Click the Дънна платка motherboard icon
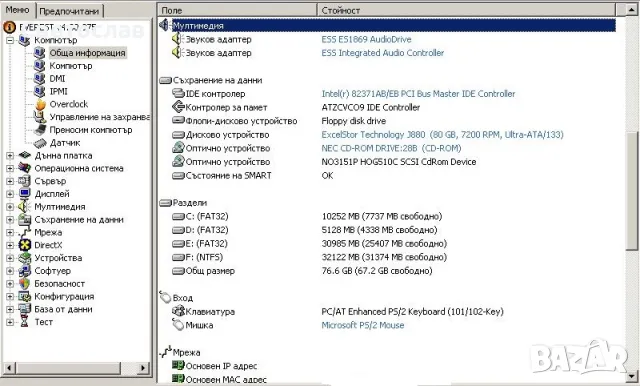 tap(24, 155)
